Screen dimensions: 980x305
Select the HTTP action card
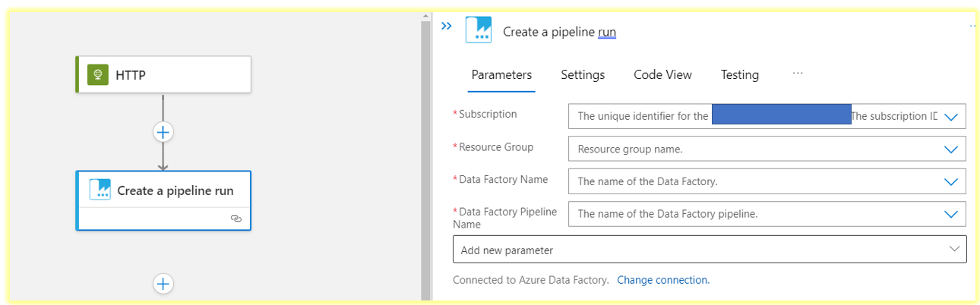tap(163, 75)
